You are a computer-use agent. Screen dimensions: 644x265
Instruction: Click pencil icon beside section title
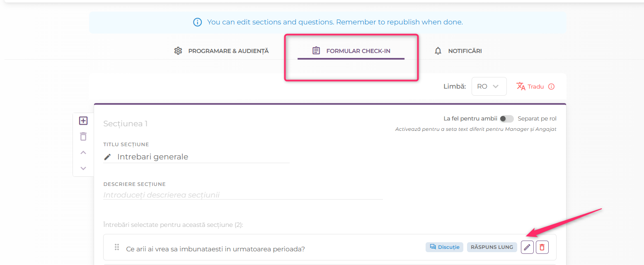[x=107, y=157]
